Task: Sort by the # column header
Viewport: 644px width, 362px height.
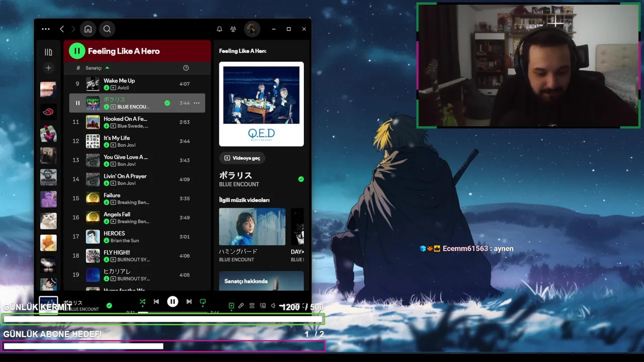Action: tap(78, 68)
